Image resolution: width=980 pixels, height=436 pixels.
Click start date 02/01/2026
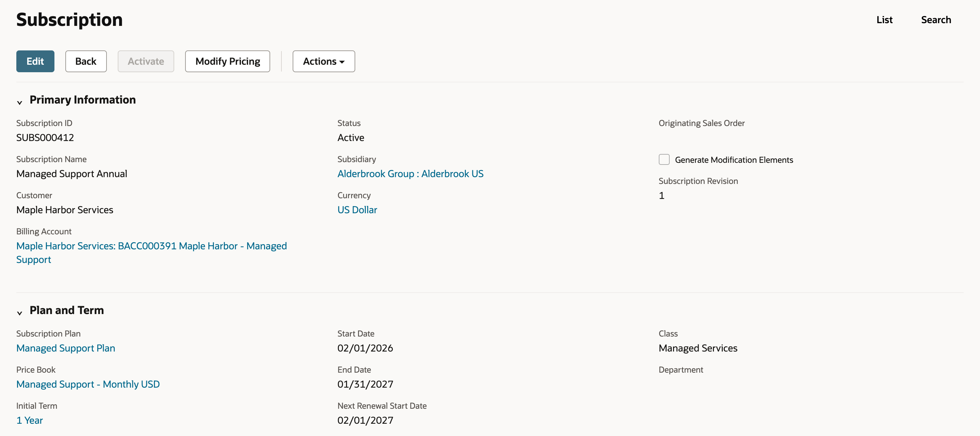coord(365,348)
